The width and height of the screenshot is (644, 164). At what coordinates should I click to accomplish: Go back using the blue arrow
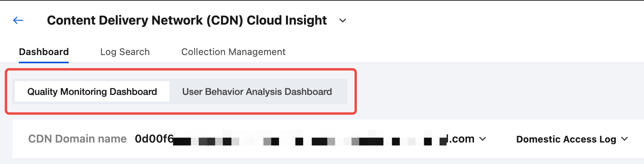pyautogui.click(x=18, y=20)
